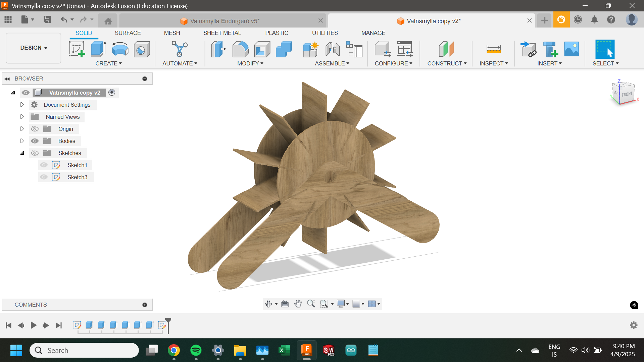Click the Offset Plane construct icon
Viewport: 644px width, 362px height.
tap(446, 49)
